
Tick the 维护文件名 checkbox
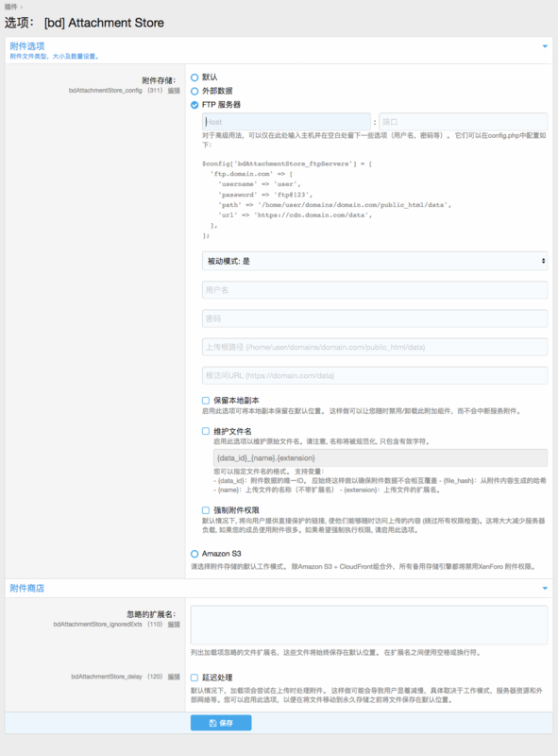(206, 431)
